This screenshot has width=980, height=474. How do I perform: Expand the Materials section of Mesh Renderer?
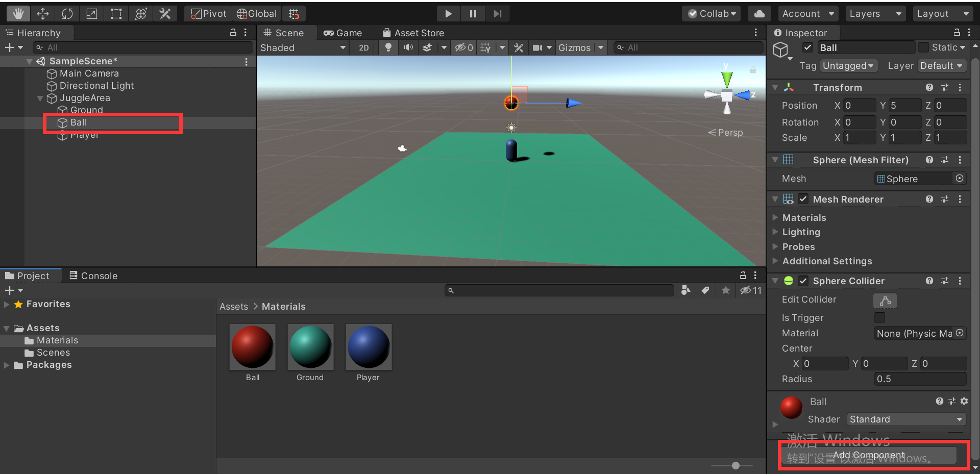[775, 217]
